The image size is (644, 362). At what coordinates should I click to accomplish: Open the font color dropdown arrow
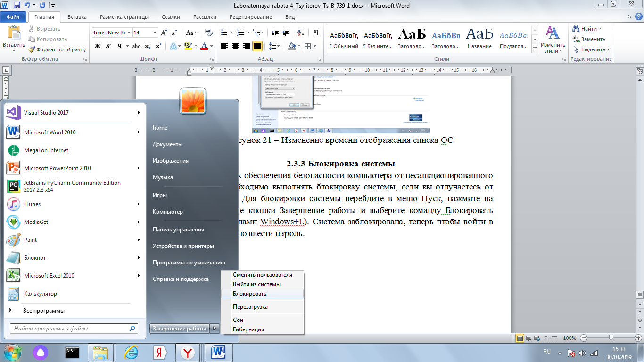tap(211, 46)
